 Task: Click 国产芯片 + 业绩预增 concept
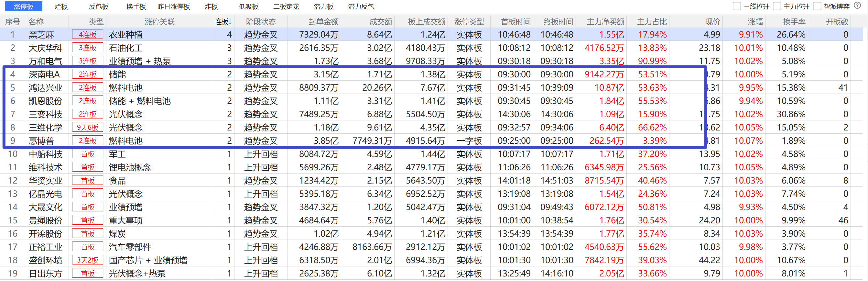[148, 260]
